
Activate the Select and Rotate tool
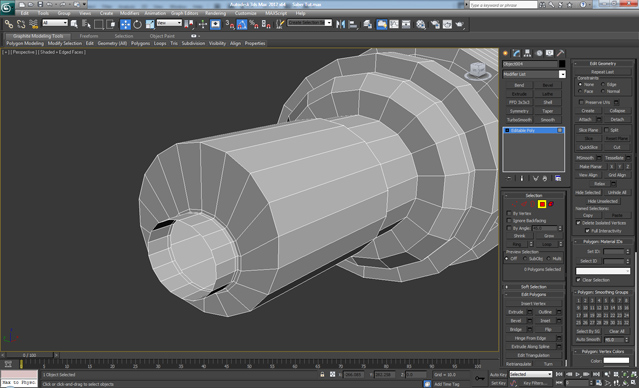pyautogui.click(x=138, y=24)
